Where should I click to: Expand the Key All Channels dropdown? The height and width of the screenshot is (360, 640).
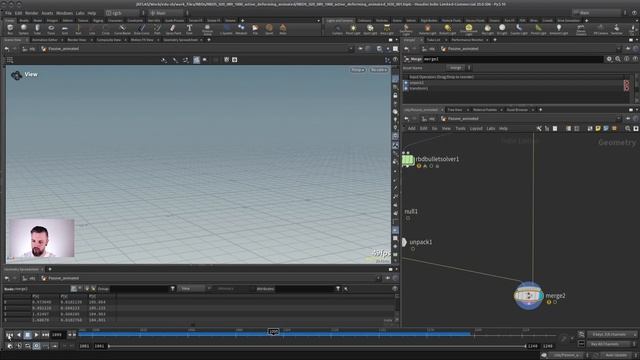click(x=611, y=344)
